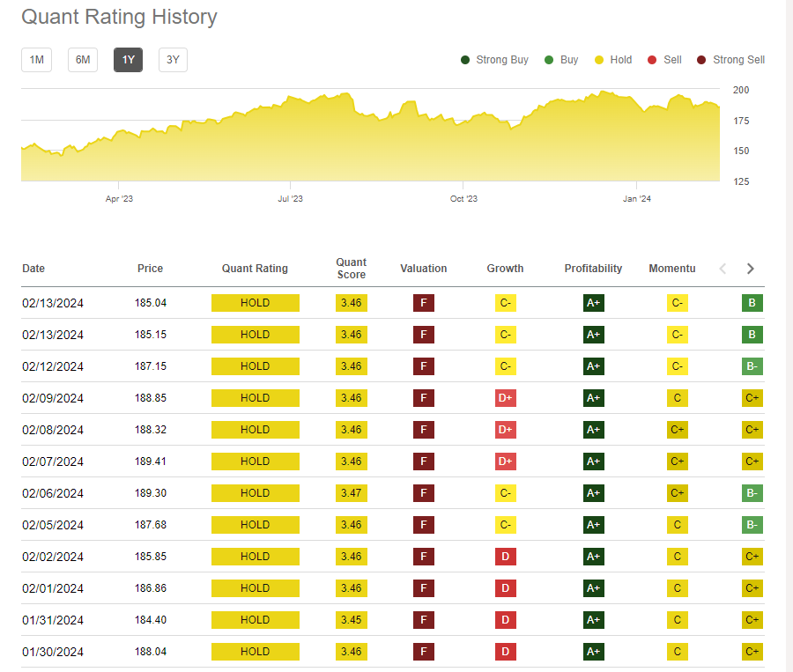Toggle the Strong Buy legend indicator

pyautogui.click(x=466, y=60)
